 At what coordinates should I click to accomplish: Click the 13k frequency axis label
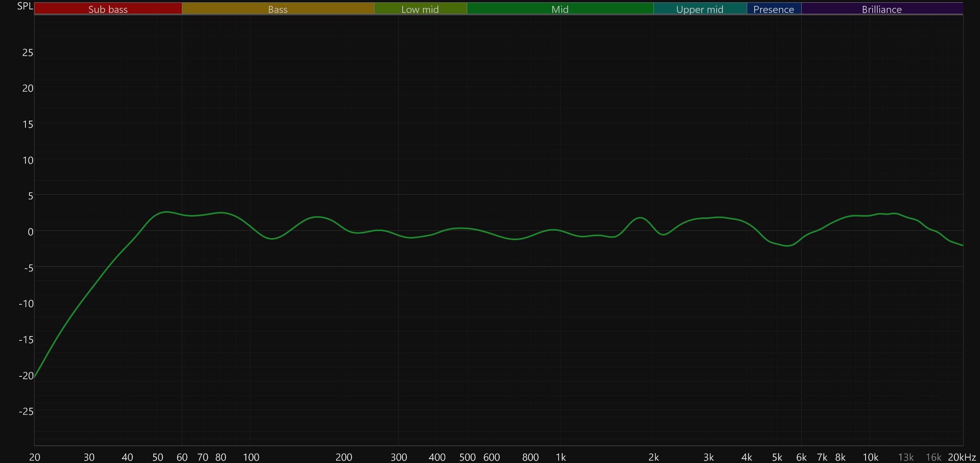[906, 457]
